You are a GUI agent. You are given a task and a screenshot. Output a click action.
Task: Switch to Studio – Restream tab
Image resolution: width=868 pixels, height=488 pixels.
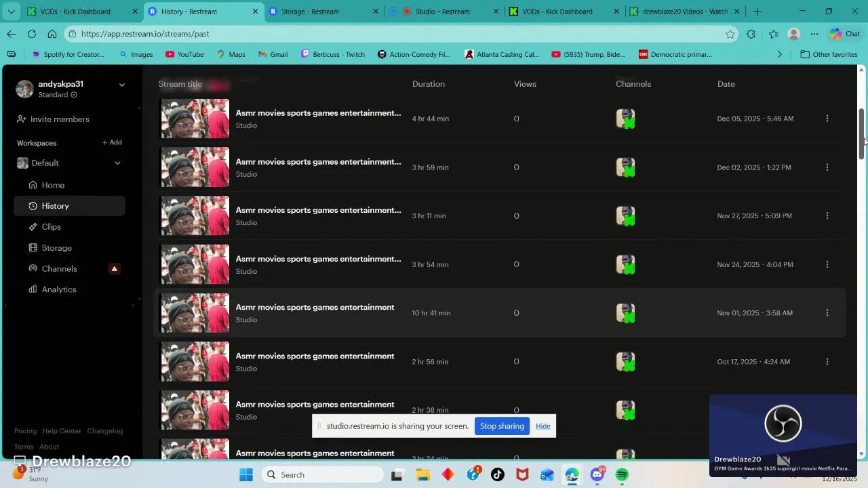pyautogui.click(x=444, y=12)
